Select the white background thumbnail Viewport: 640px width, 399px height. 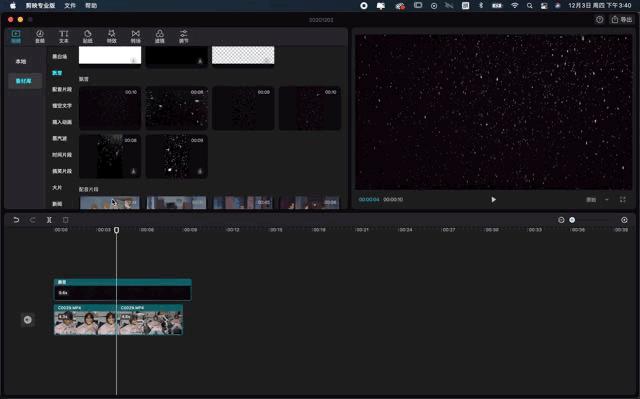110,55
